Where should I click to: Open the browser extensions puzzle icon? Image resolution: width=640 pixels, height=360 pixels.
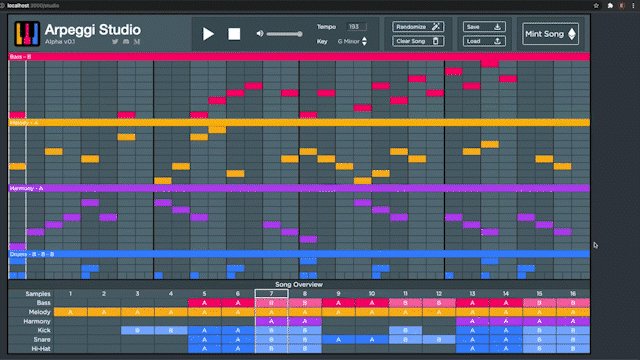point(610,6)
